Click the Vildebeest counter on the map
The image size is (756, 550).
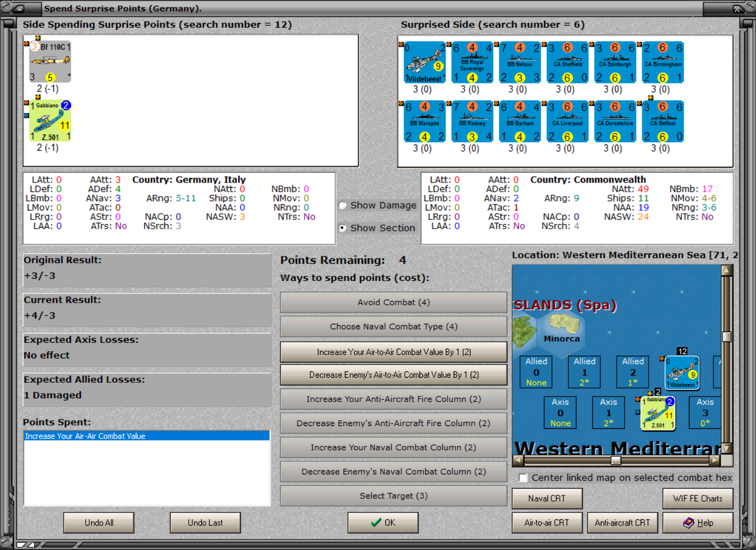pos(682,373)
